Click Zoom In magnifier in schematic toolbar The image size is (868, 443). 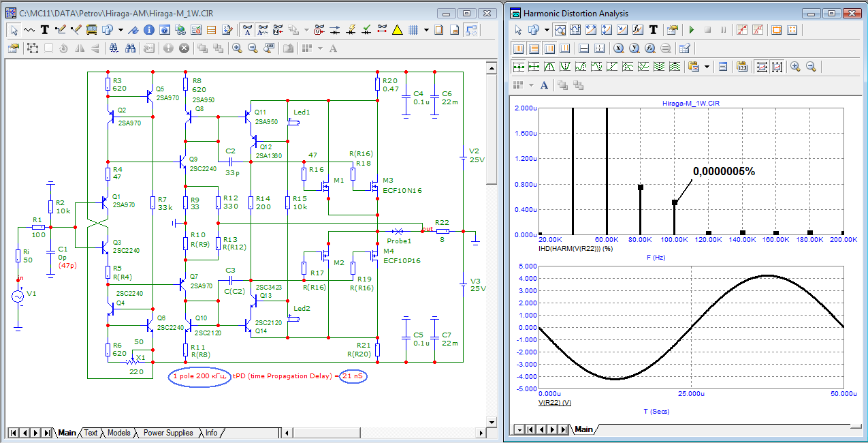click(237, 48)
